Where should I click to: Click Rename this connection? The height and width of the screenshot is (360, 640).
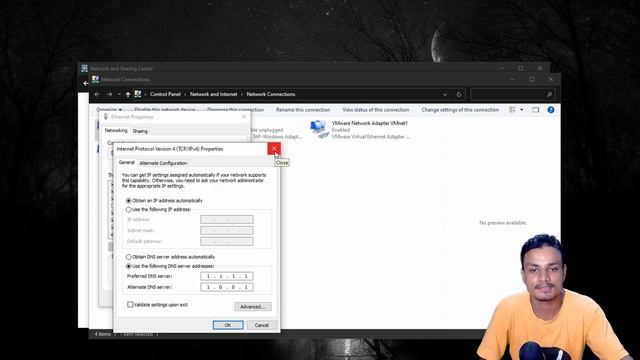coord(303,110)
